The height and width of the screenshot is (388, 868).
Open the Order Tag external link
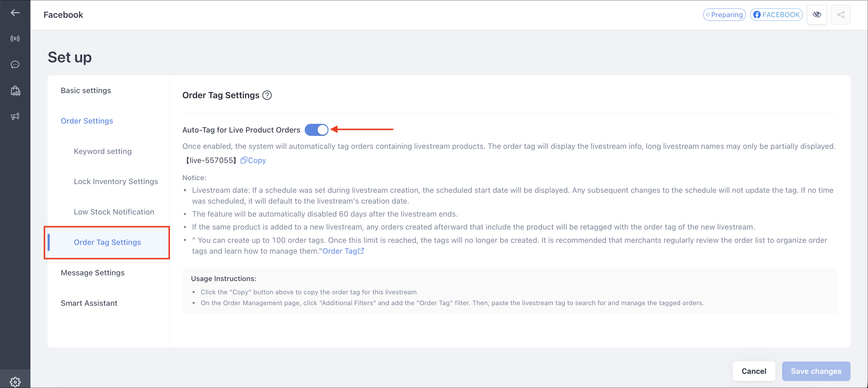[343, 251]
